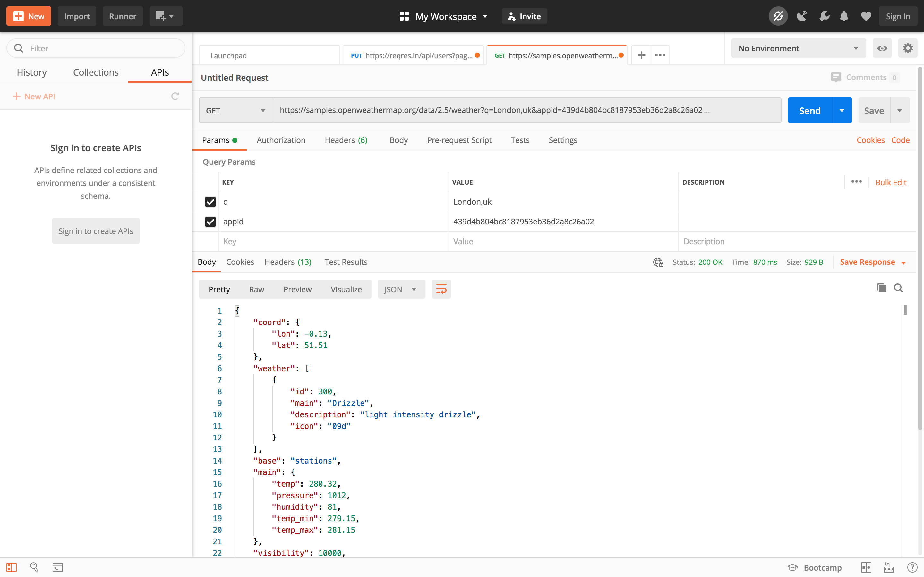Open Bulk Edit for query params
Viewport: 924px width, 577px height.
pos(891,182)
